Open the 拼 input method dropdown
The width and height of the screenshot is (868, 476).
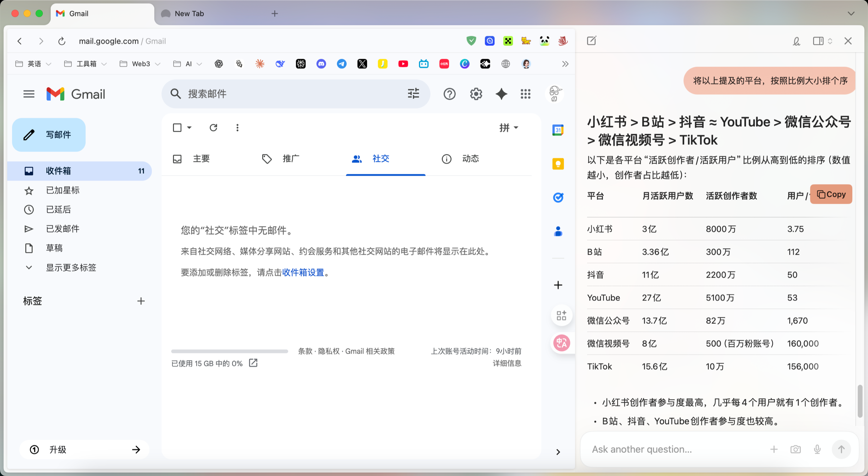click(509, 127)
